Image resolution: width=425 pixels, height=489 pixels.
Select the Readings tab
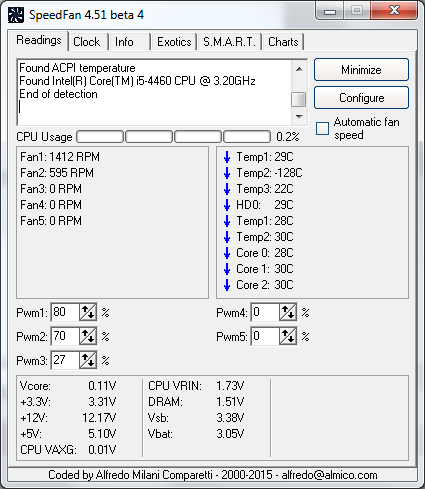[x=39, y=40]
